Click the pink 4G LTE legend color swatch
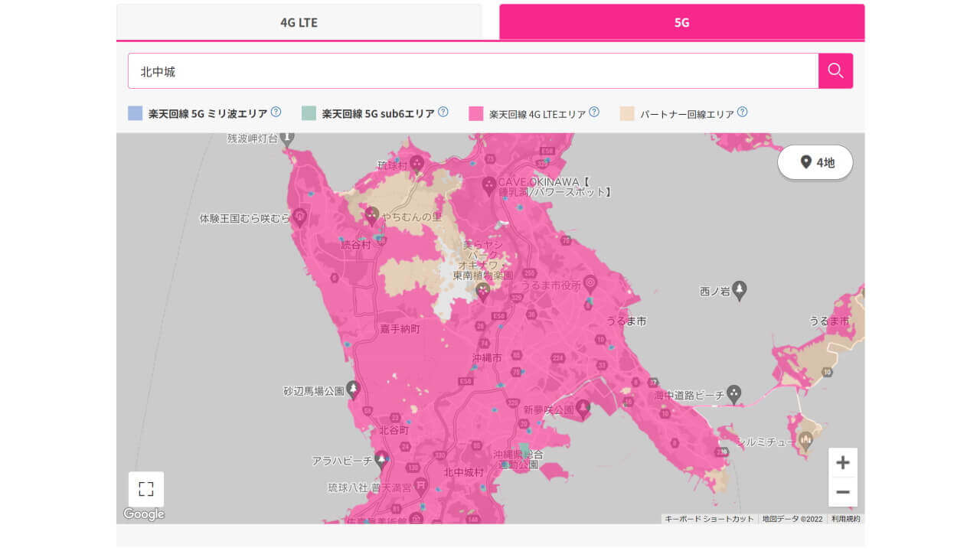 pos(475,112)
